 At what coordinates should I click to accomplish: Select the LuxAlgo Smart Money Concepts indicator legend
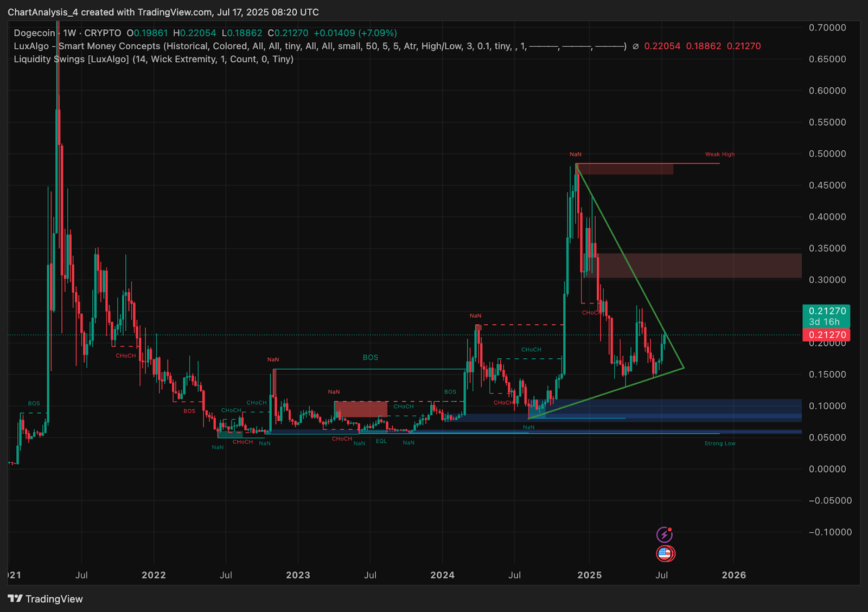click(320, 46)
